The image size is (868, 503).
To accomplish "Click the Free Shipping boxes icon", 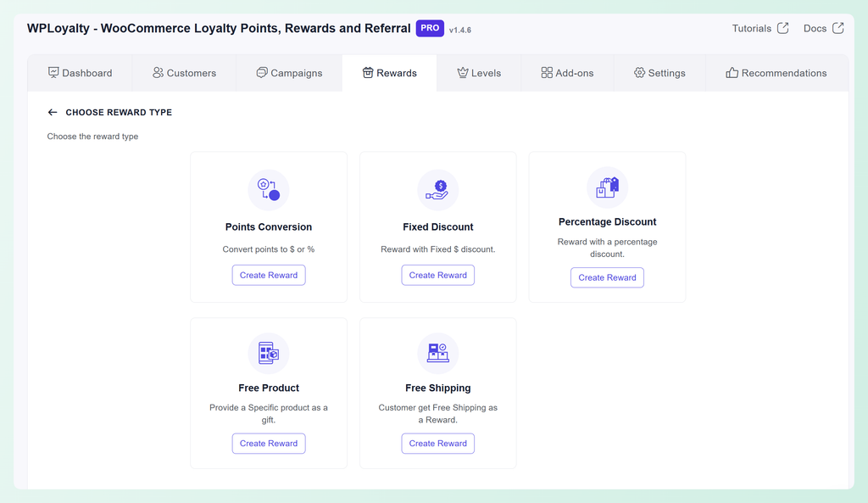I will tap(438, 353).
